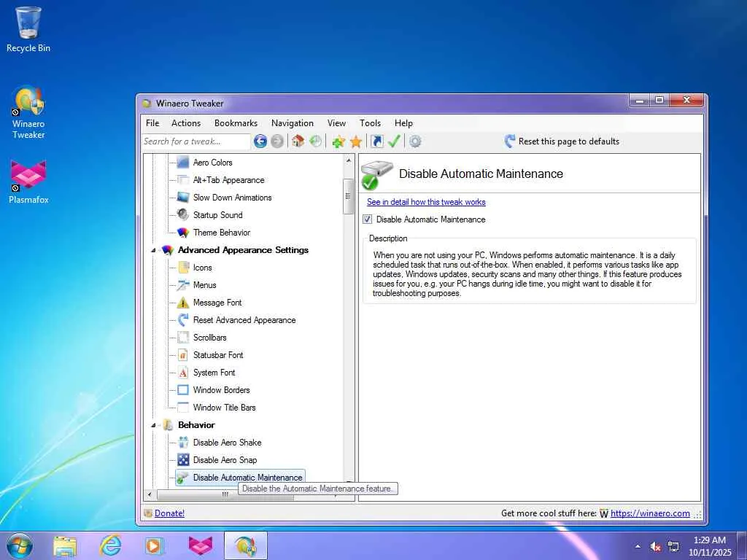
Task: Uncheck Disable Automatic Maintenance checkbox
Action: point(368,219)
